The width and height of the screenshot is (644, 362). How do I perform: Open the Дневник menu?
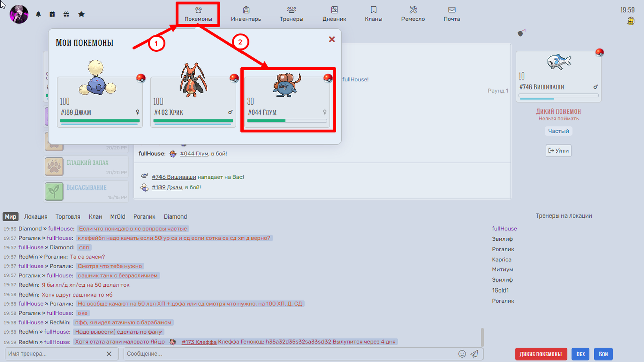click(x=334, y=14)
